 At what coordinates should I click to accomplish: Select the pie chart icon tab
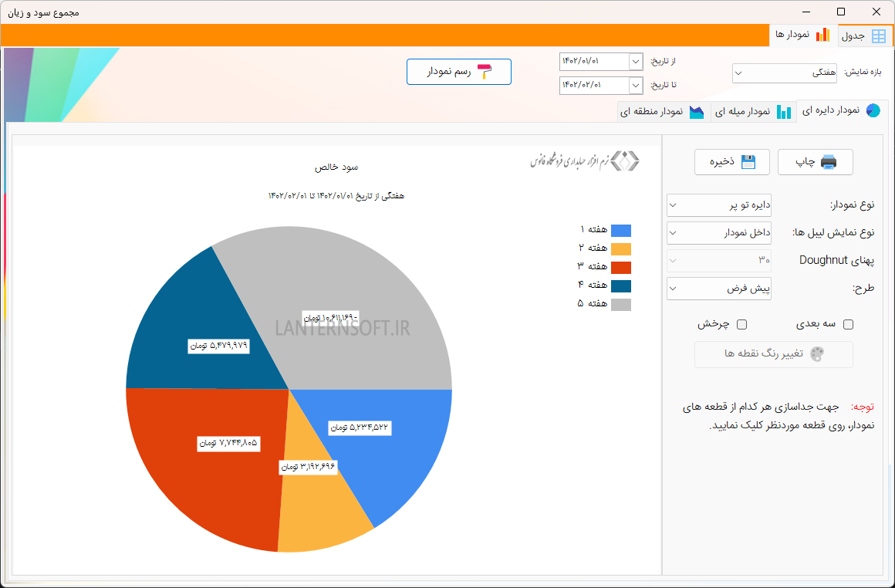873,111
